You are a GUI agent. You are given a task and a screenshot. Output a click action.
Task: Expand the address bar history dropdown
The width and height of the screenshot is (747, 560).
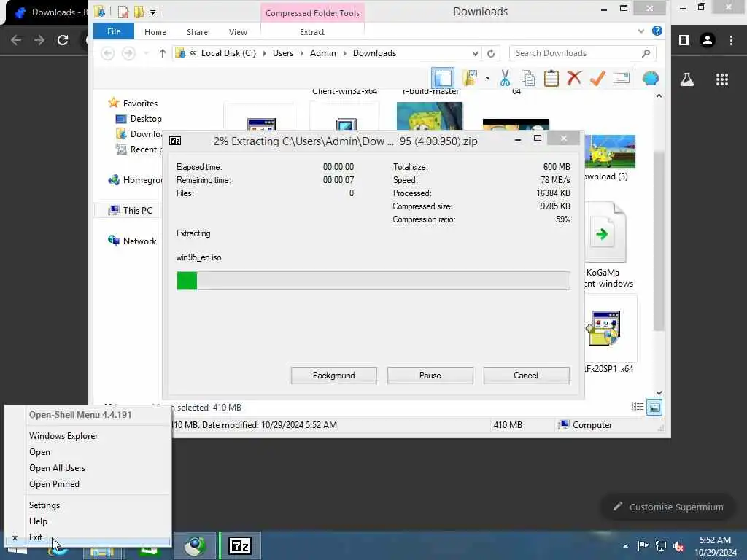[475, 53]
